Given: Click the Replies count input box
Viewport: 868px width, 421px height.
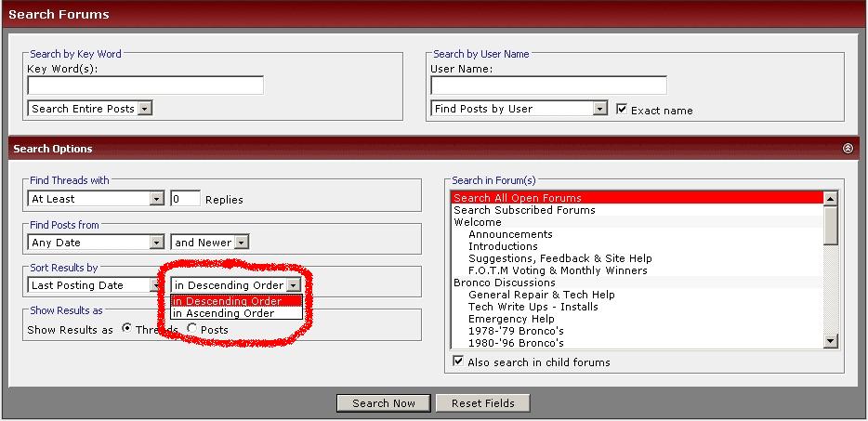Looking at the screenshot, I should 185,198.
